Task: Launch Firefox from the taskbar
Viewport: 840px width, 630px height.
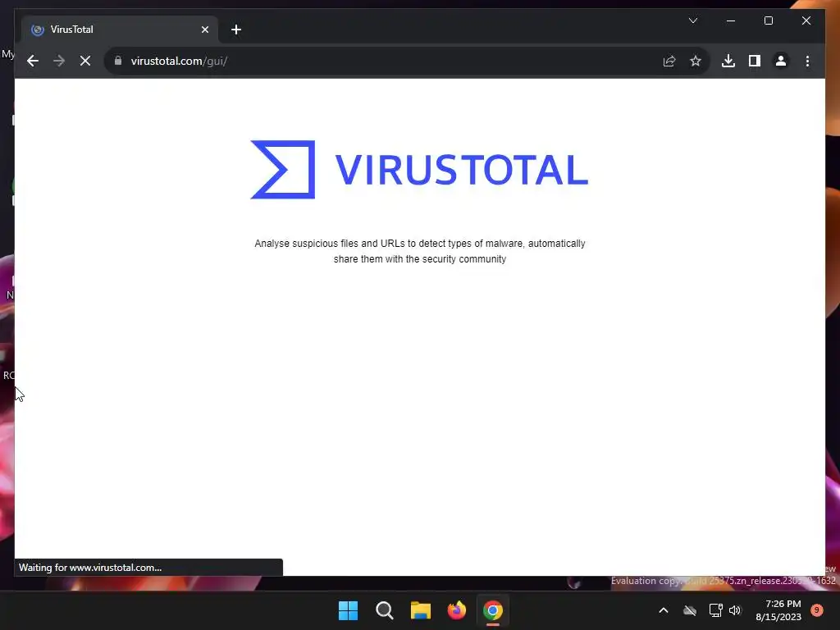Action: tap(456, 610)
